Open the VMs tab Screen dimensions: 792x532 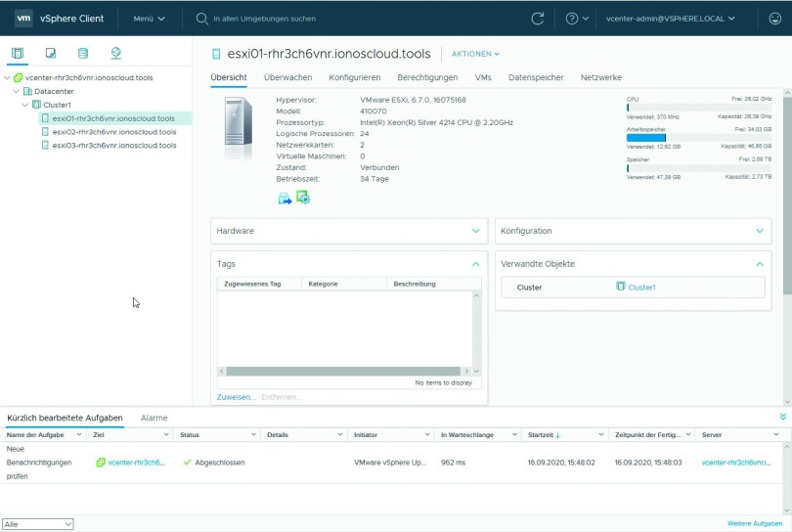click(483, 77)
